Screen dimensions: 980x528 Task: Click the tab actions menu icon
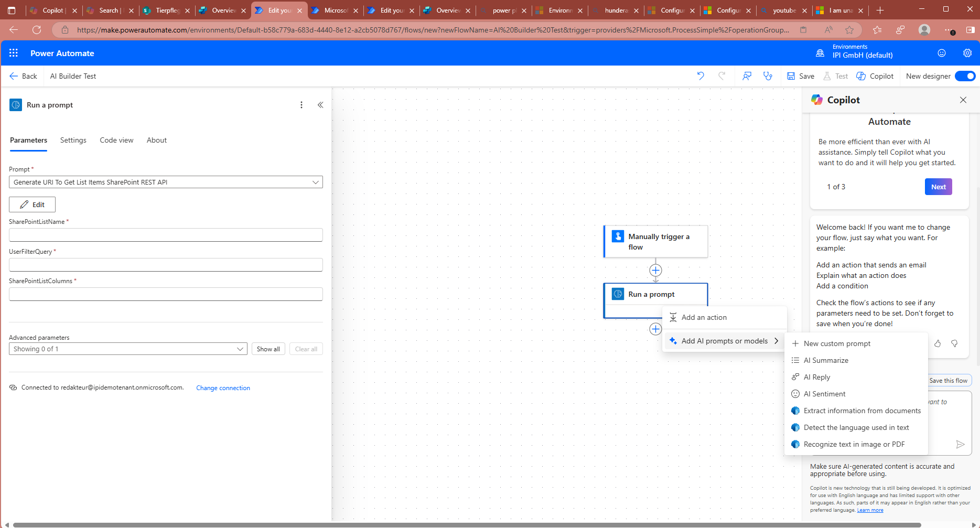coord(12,10)
